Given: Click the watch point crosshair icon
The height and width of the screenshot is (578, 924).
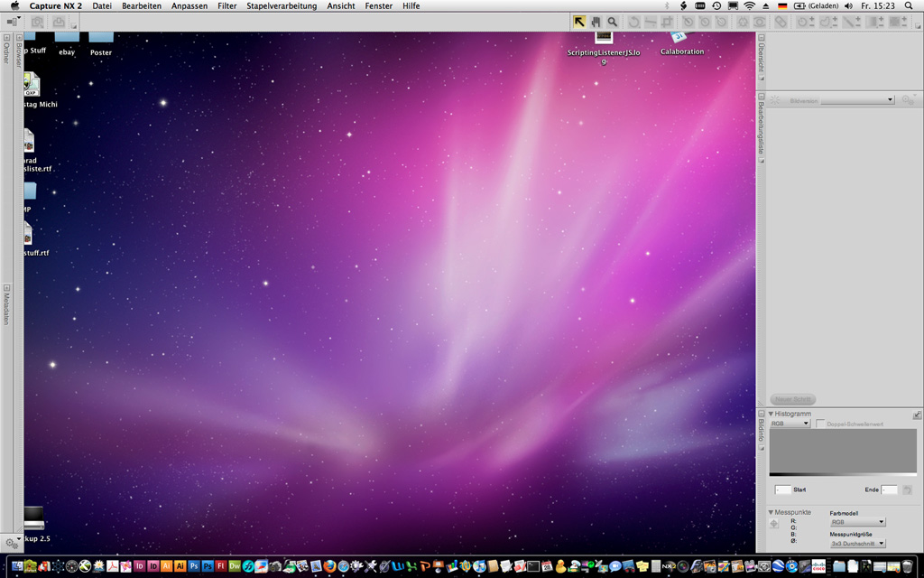Looking at the screenshot, I should [774, 524].
